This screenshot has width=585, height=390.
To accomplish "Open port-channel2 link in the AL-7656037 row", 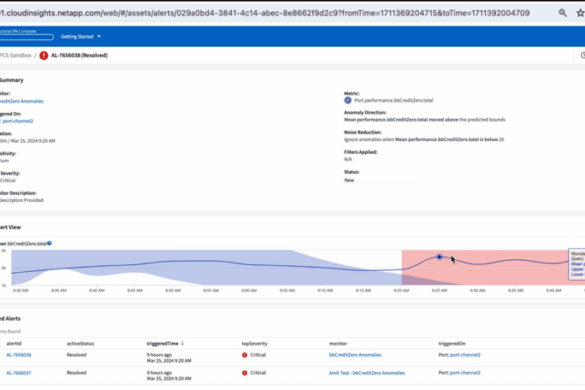I will [x=465, y=373].
